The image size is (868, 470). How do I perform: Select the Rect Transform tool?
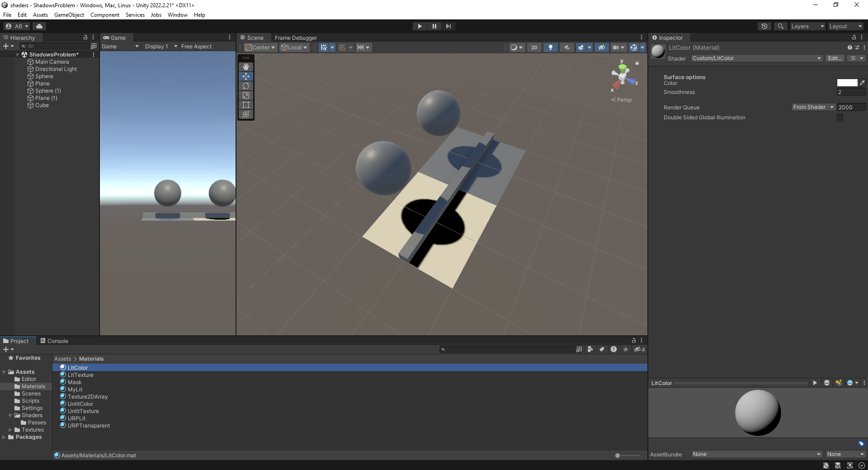(x=246, y=105)
